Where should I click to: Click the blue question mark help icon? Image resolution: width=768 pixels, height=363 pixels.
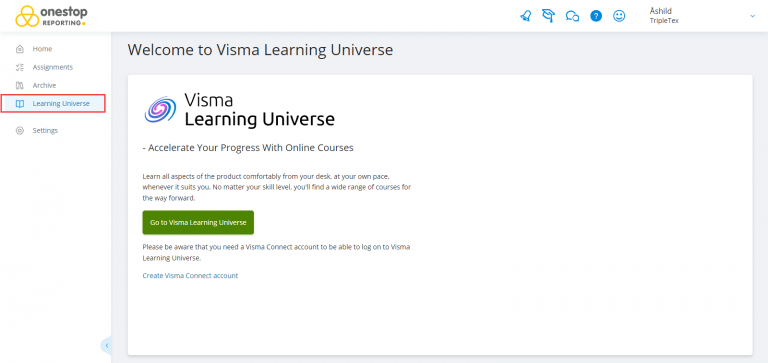click(x=596, y=16)
